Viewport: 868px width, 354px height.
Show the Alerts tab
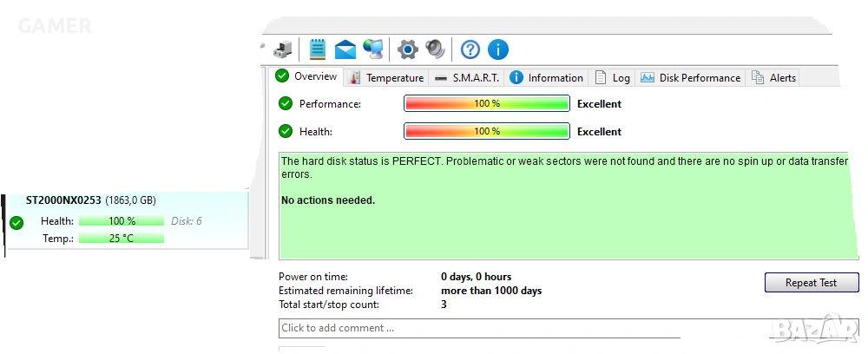click(774, 77)
